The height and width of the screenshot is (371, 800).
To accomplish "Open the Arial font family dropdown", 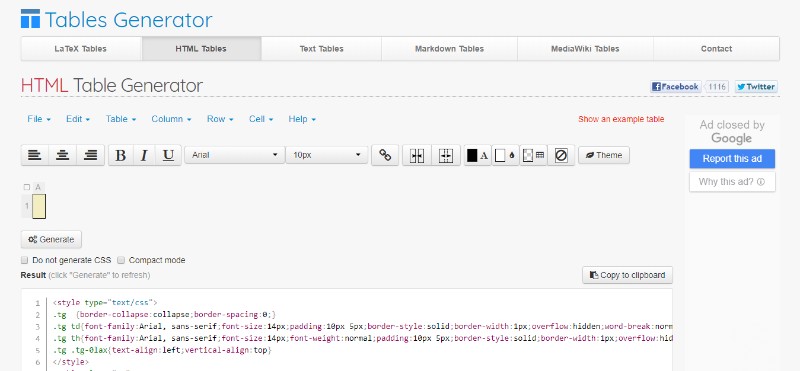I will tap(234, 155).
